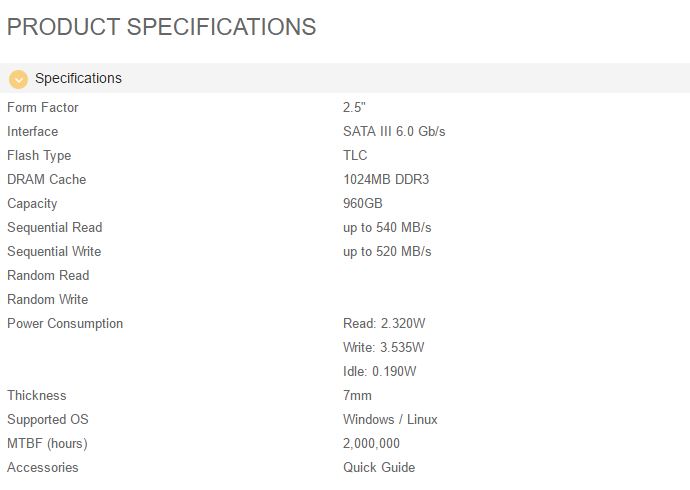Image resolution: width=690 pixels, height=490 pixels.
Task: Click the PRODUCT SPECIFICATIONS heading
Action: click(x=162, y=27)
